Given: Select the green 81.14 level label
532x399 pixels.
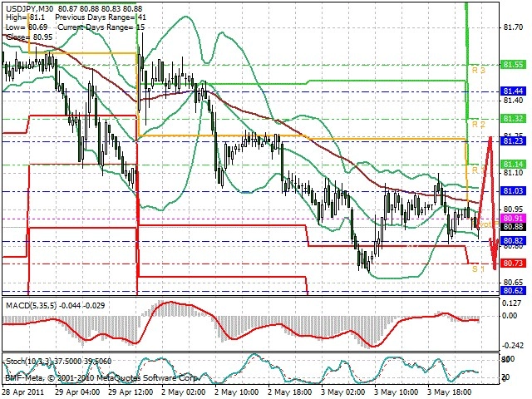Looking at the screenshot, I should (514, 165).
